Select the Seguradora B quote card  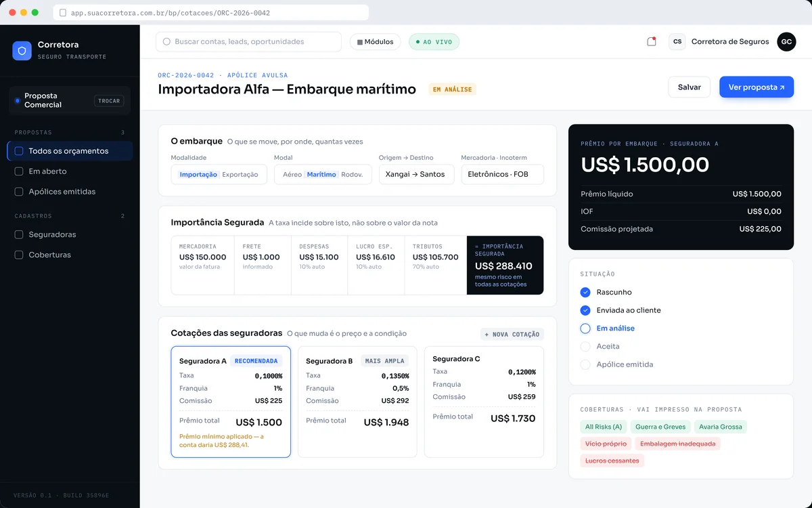(x=357, y=402)
